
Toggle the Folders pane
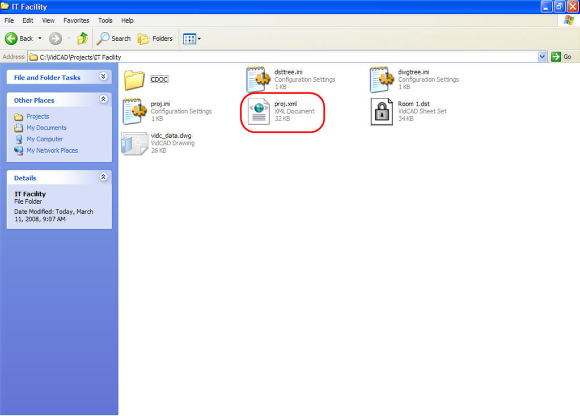point(155,38)
